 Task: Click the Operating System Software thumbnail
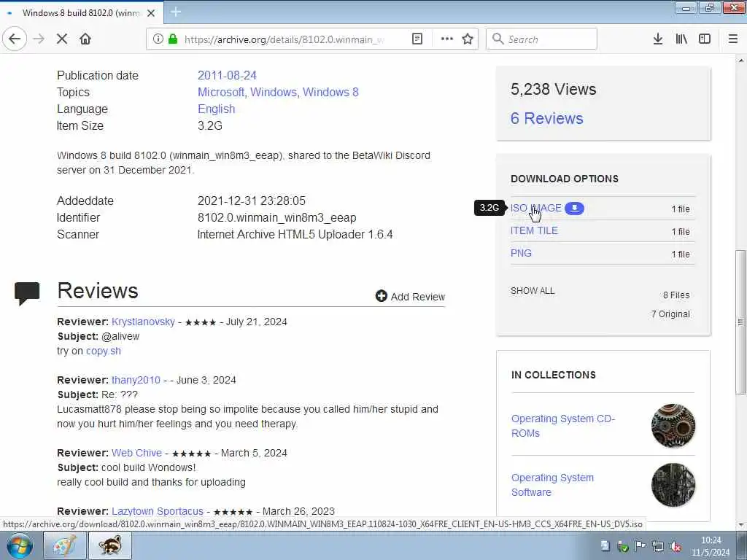[x=673, y=485]
